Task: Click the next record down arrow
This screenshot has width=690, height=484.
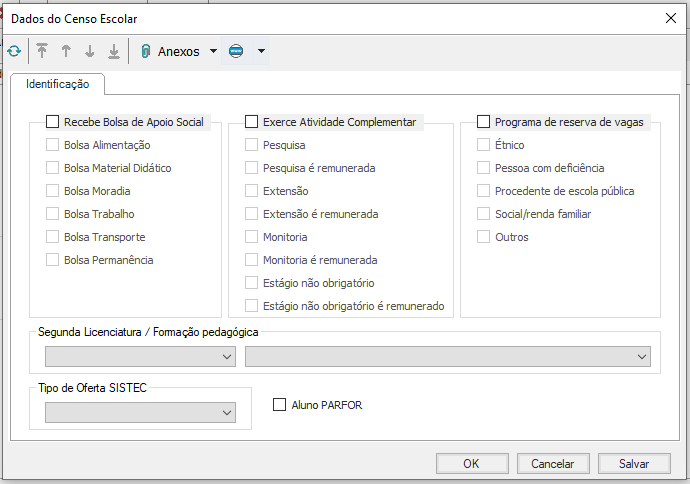Action: 90,51
